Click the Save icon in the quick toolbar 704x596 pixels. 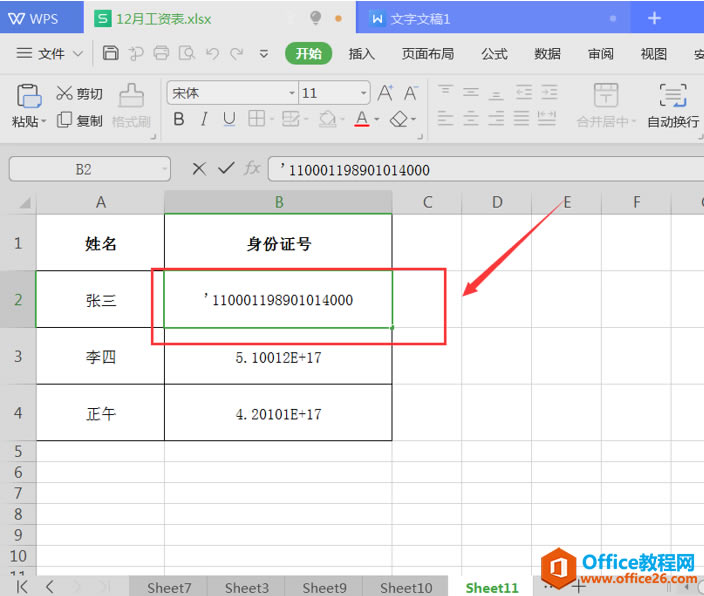coord(110,53)
